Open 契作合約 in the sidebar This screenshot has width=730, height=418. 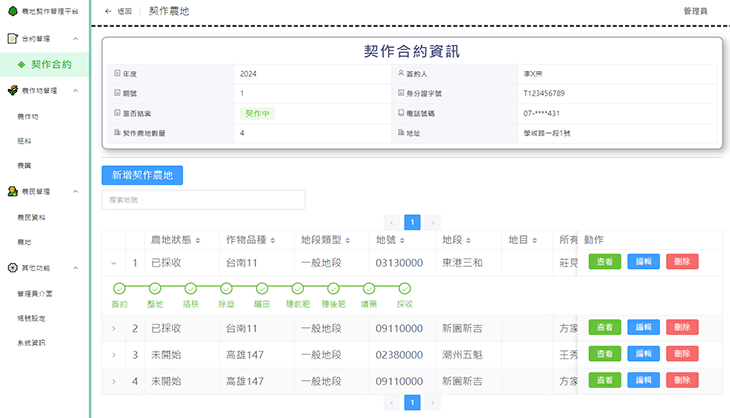coord(51,65)
